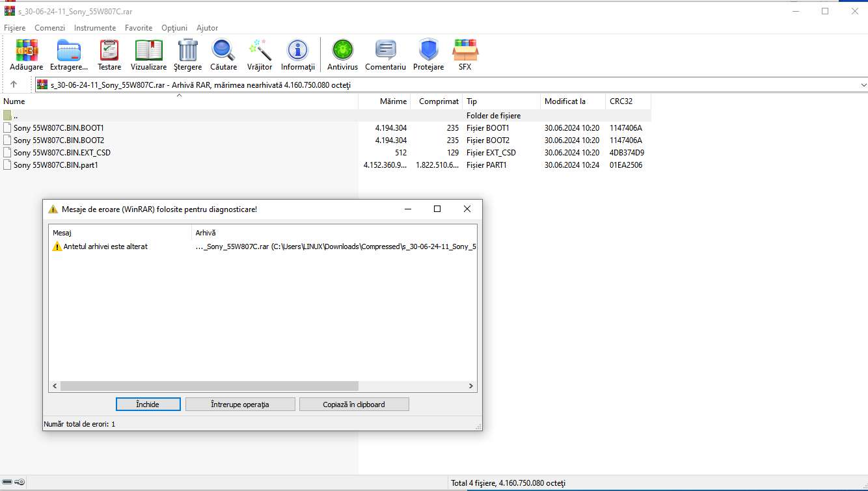Select 'Antetul arhivei este alterat' message row
Viewport: 868px width, 491px height.
coord(263,246)
